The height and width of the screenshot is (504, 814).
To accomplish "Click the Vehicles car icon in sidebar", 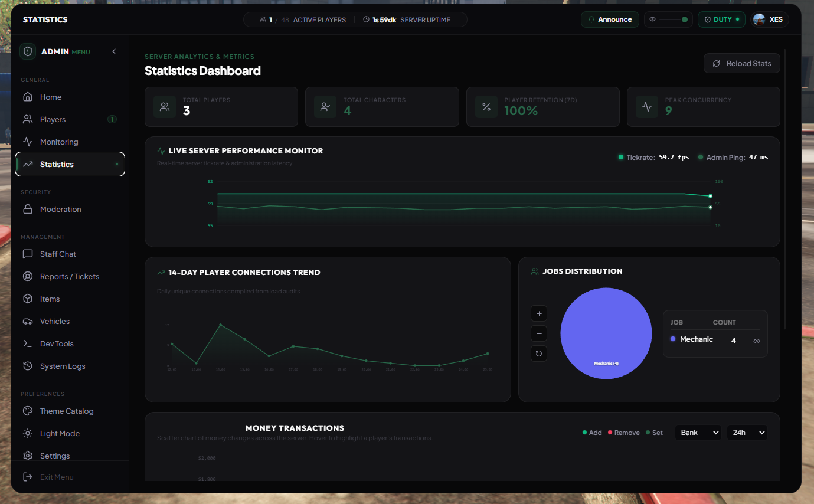I will [x=27, y=322].
